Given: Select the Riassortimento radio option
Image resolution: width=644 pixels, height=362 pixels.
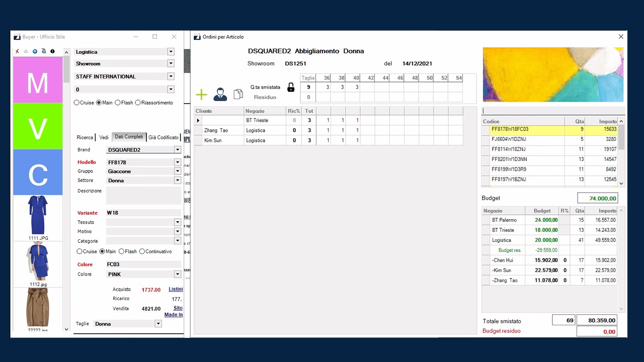Looking at the screenshot, I should coord(138,103).
